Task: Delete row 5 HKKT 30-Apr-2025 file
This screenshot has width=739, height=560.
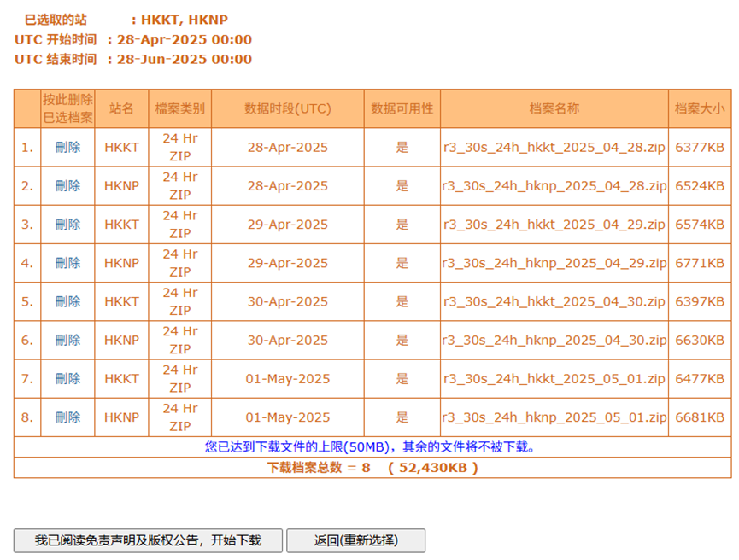Action: point(68,301)
